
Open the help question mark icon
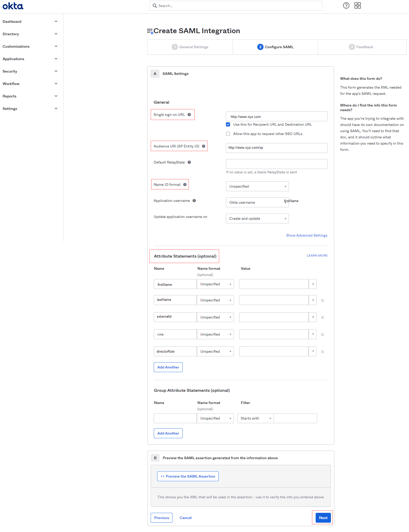[x=346, y=5]
